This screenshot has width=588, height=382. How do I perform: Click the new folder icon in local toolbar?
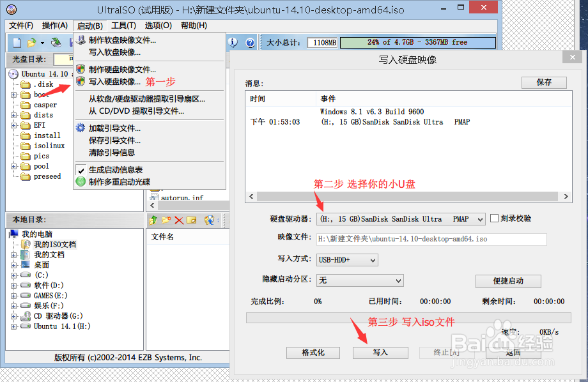[x=166, y=220]
